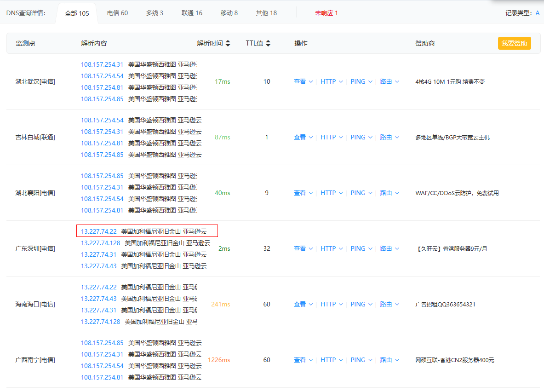Open sponsor link 4核4G 10M 1元购 续费不变
This screenshot has height=392, width=544.
tap(450, 82)
